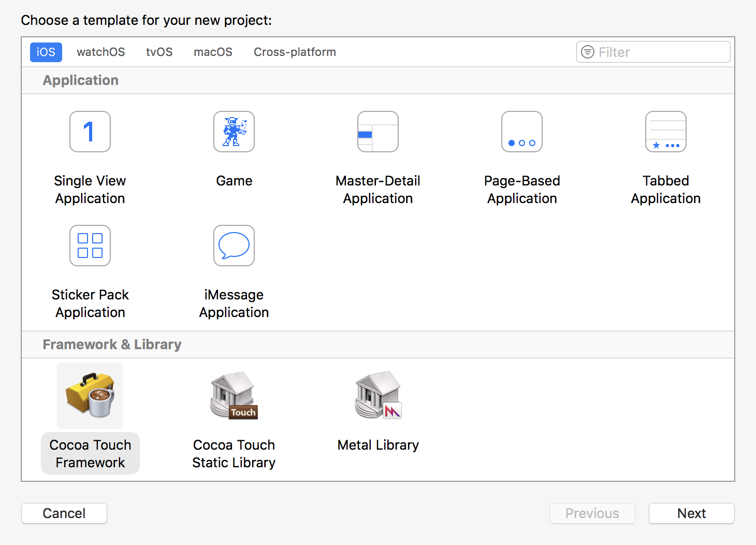Viewport: 756px width, 545px height.
Task: Select the Single View Application template
Action: coord(90,132)
